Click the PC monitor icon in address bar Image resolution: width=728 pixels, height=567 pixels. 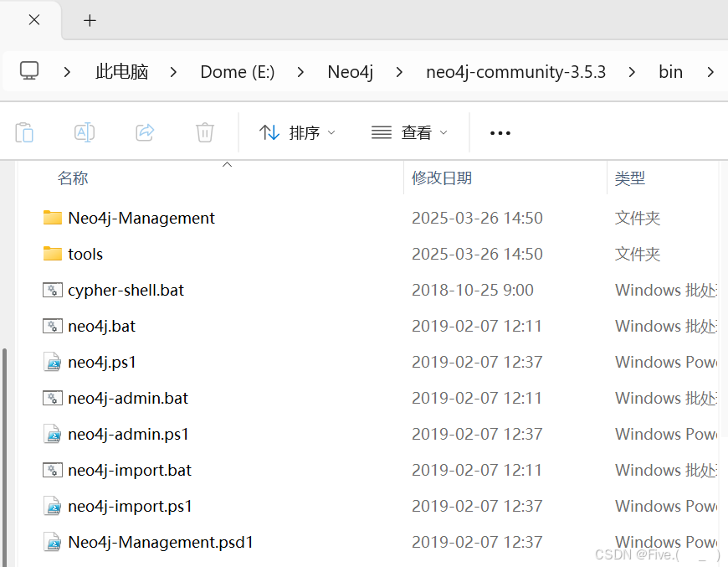click(x=29, y=71)
